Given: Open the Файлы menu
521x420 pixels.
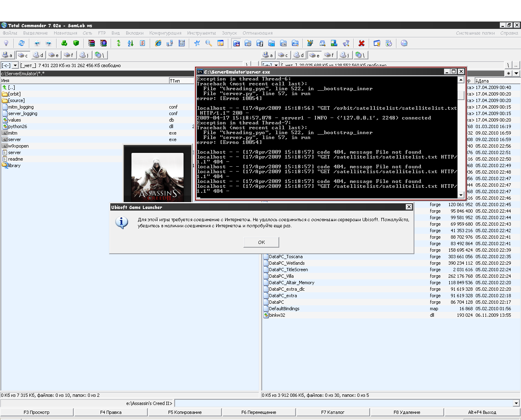Looking at the screenshot, I should coord(10,33).
